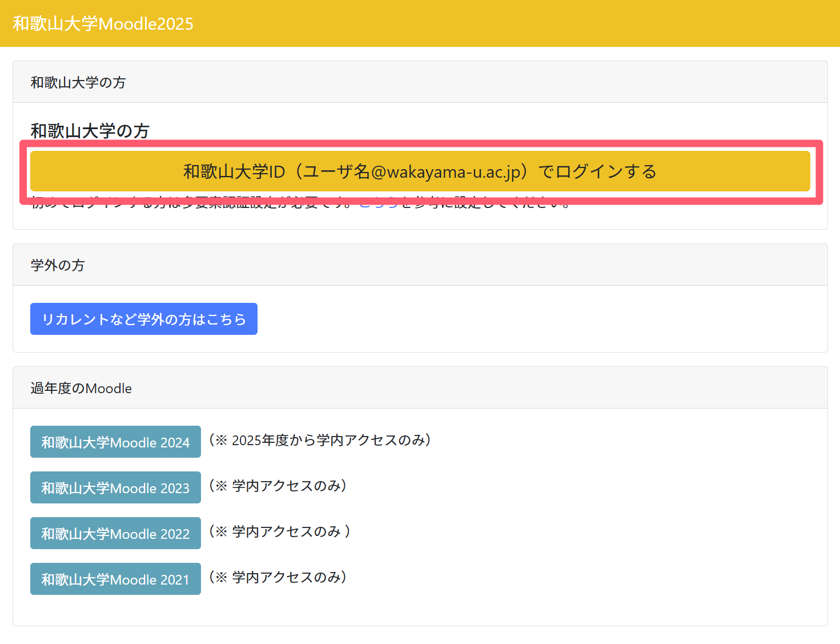The image size is (840, 644).
Task: Launch 和歌山大学Moodle 2021
Action: 115,579
